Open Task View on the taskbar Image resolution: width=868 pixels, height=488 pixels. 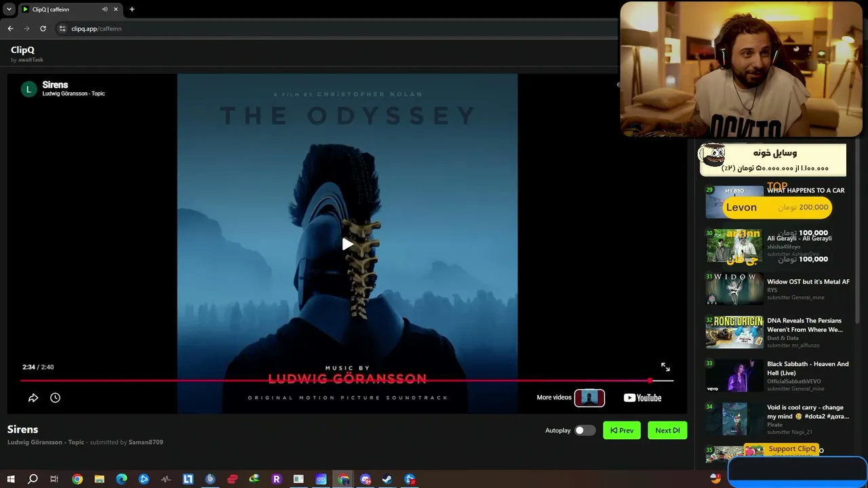54,479
